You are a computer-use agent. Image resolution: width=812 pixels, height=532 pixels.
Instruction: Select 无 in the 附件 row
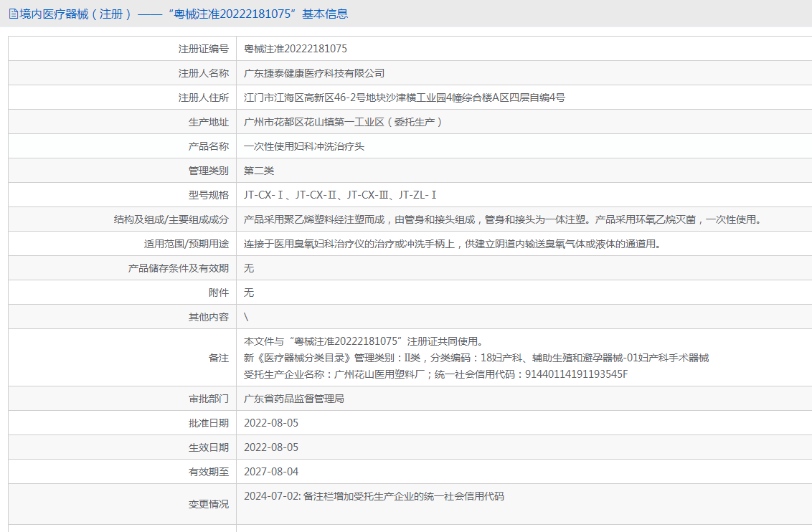tap(249, 293)
